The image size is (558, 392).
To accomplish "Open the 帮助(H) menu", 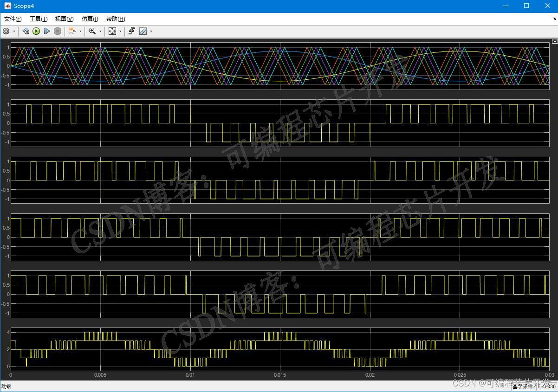I will point(116,19).
